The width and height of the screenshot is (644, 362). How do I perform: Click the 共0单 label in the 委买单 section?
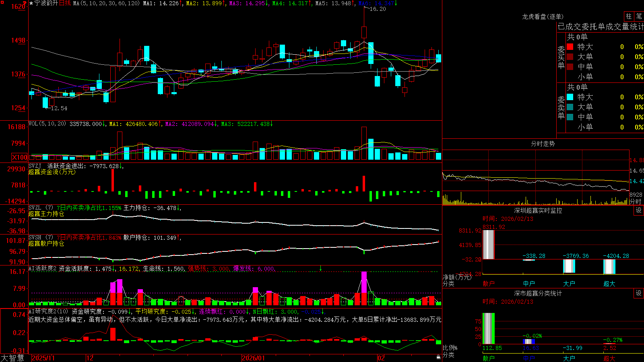pos(577,37)
